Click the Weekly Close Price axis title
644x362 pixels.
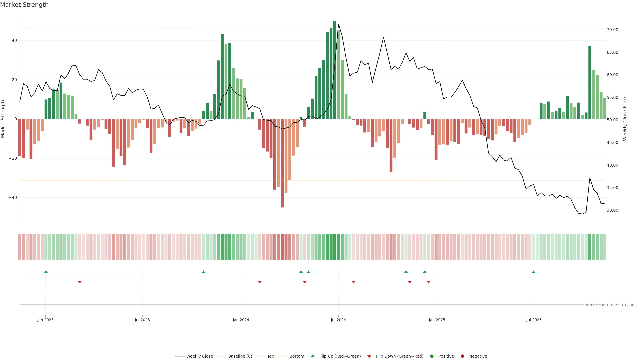pyautogui.click(x=625, y=119)
